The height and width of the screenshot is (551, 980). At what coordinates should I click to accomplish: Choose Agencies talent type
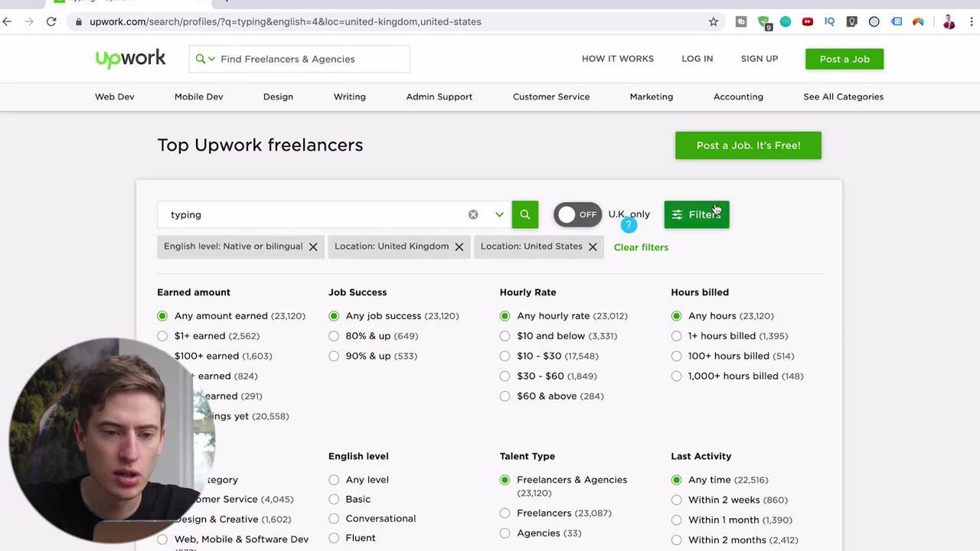click(505, 533)
